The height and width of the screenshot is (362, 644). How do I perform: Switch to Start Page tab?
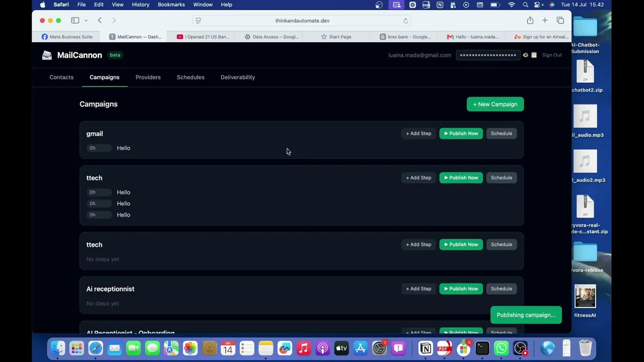(x=336, y=37)
